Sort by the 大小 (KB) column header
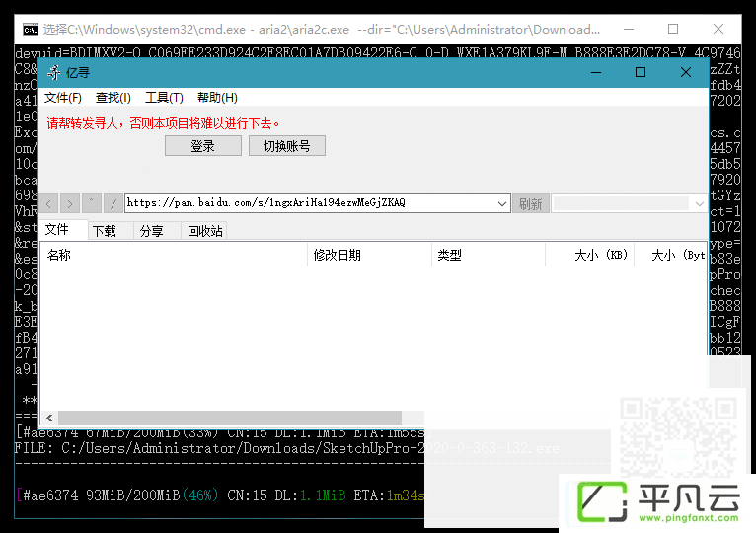Viewport: 756px width, 533px height. pos(589,256)
